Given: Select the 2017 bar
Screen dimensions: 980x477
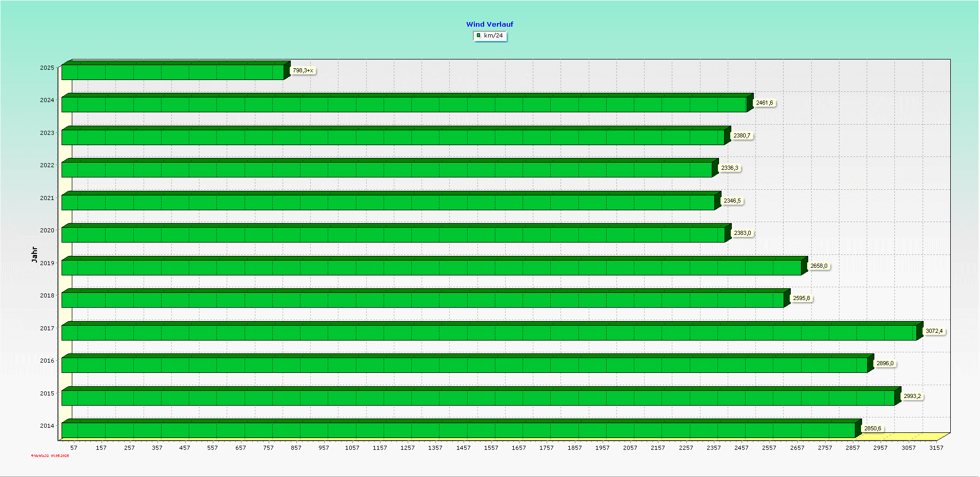Looking at the screenshot, I should (492, 331).
